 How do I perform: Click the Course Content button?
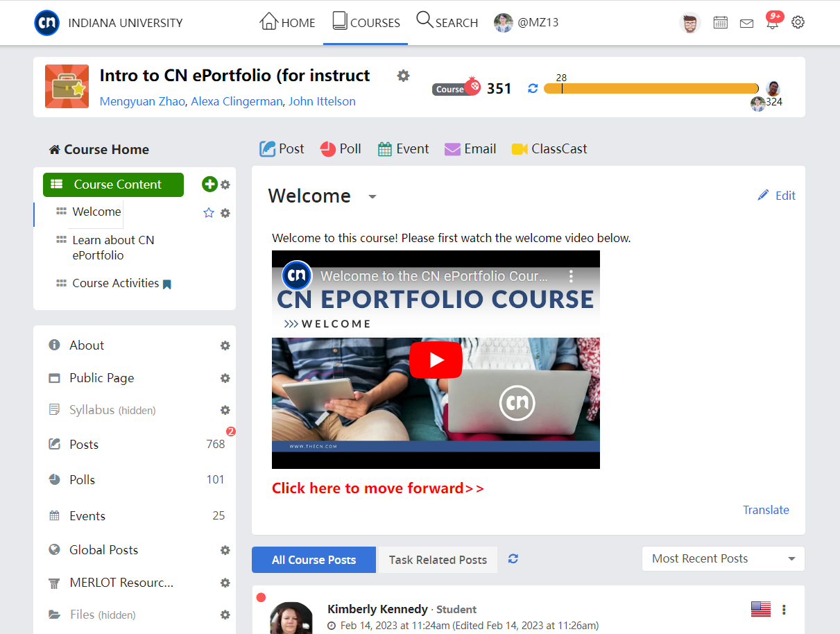113,185
